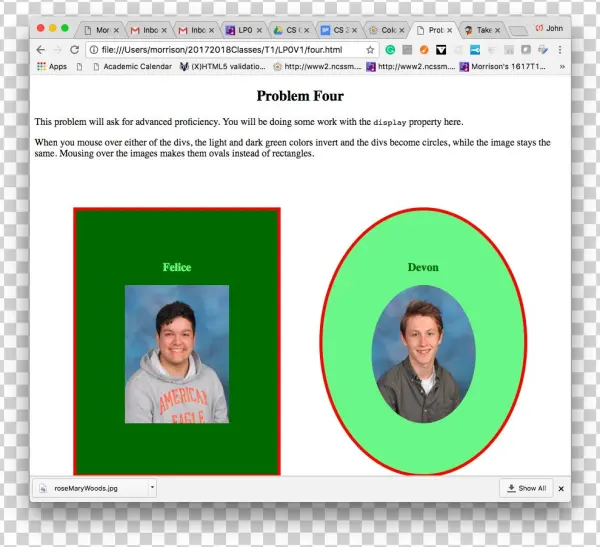The width and height of the screenshot is (600, 547).
Task: Open the Academic Calendar bookmark
Action: (x=133, y=67)
